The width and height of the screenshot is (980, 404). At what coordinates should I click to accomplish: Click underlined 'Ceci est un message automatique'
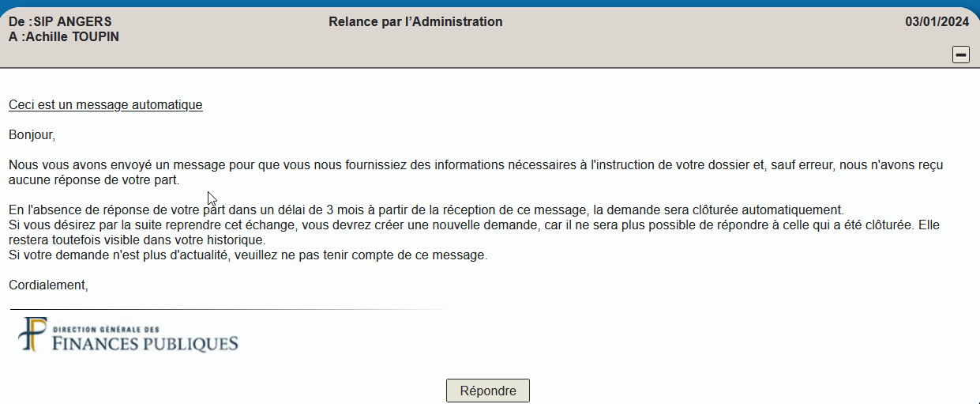point(106,105)
